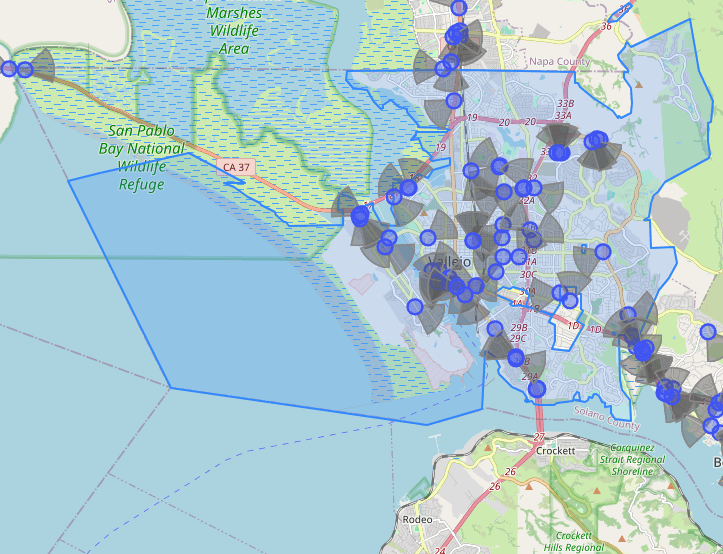Click the Rodeo town label
This screenshot has height=554, width=723.
tap(415, 519)
